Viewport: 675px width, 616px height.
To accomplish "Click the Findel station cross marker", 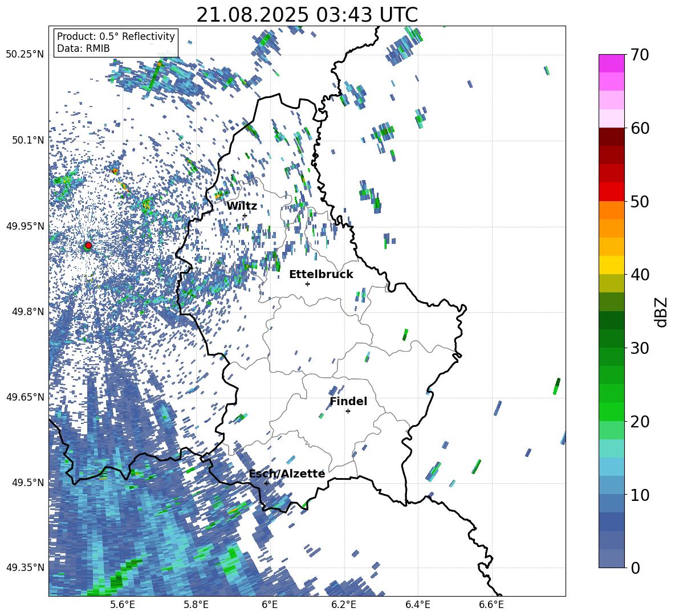I will point(348,411).
